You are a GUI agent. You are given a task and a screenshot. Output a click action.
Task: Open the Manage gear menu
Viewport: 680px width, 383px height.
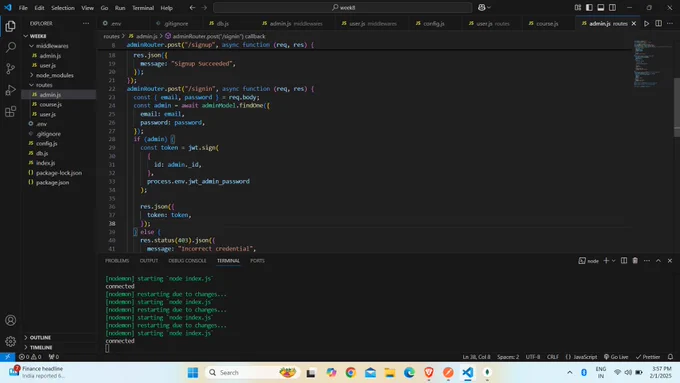pos(10,341)
